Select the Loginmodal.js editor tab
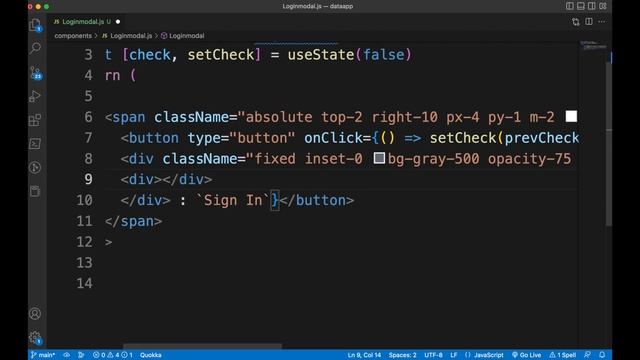This screenshot has height=360, width=640. coord(87,22)
